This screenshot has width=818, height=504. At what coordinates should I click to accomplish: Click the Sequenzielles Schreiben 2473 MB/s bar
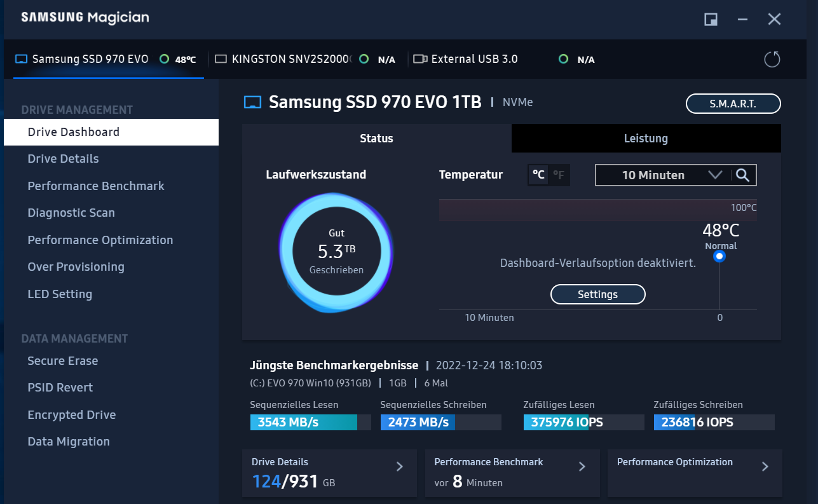pyautogui.click(x=440, y=423)
